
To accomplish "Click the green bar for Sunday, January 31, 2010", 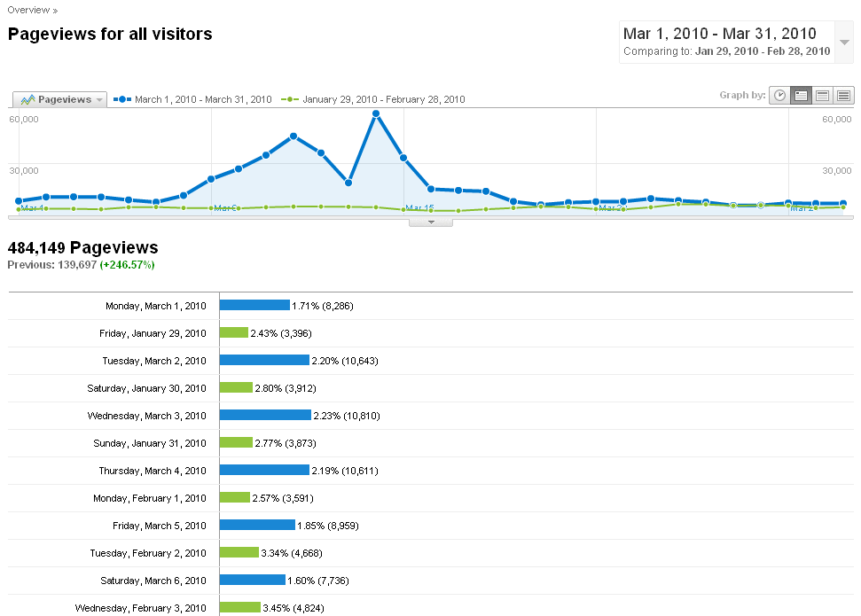I will pos(236,442).
